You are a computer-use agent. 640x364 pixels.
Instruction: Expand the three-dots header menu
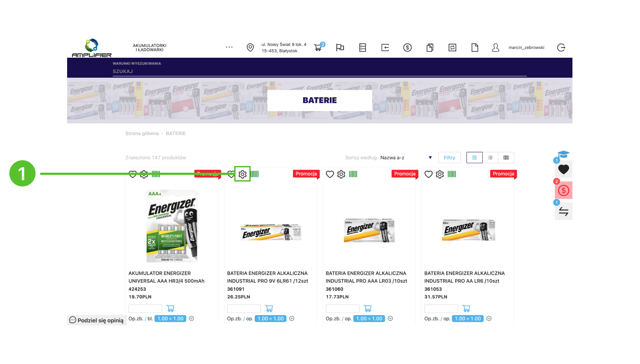click(229, 47)
